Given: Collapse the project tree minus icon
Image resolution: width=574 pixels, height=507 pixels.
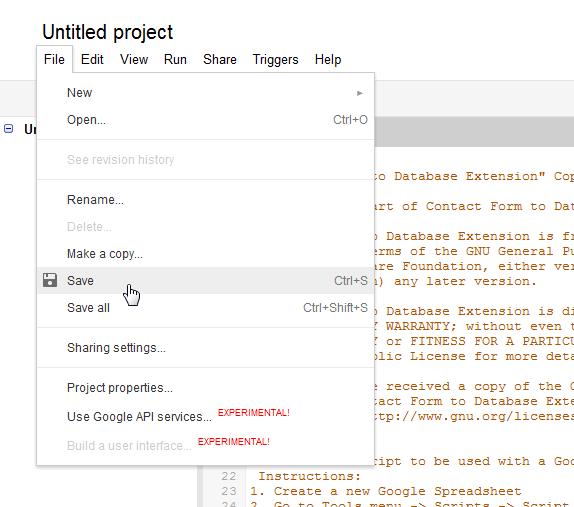Looking at the screenshot, I should click(x=8, y=128).
